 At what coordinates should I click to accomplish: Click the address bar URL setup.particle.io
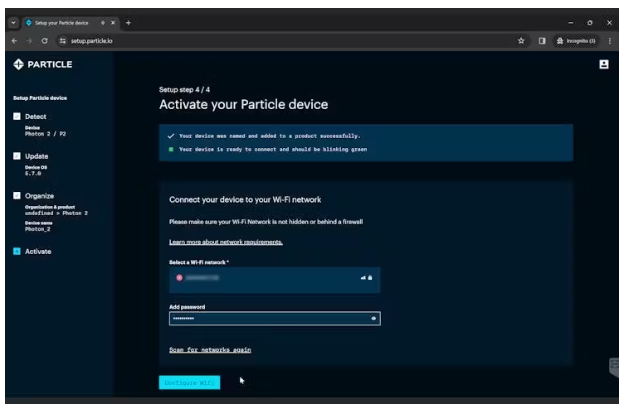92,41
